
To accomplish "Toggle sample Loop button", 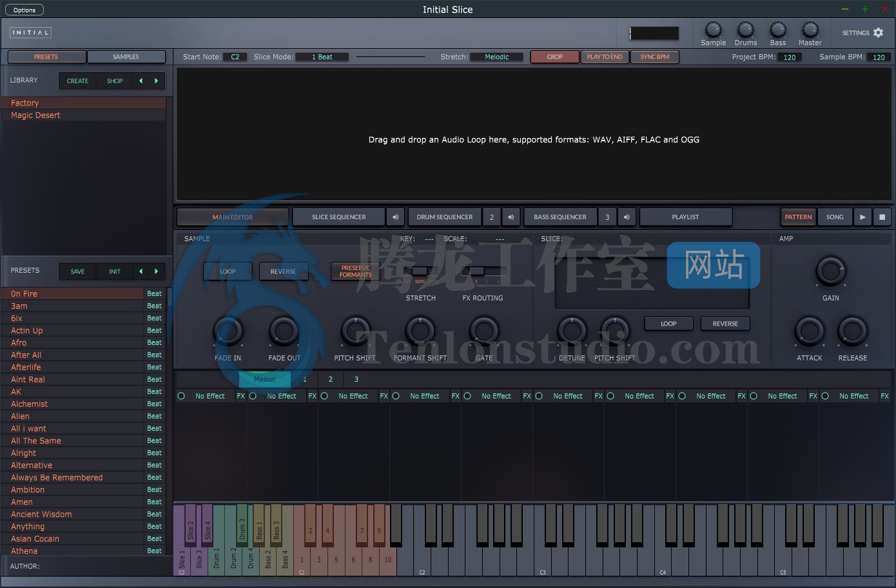I will click(228, 271).
